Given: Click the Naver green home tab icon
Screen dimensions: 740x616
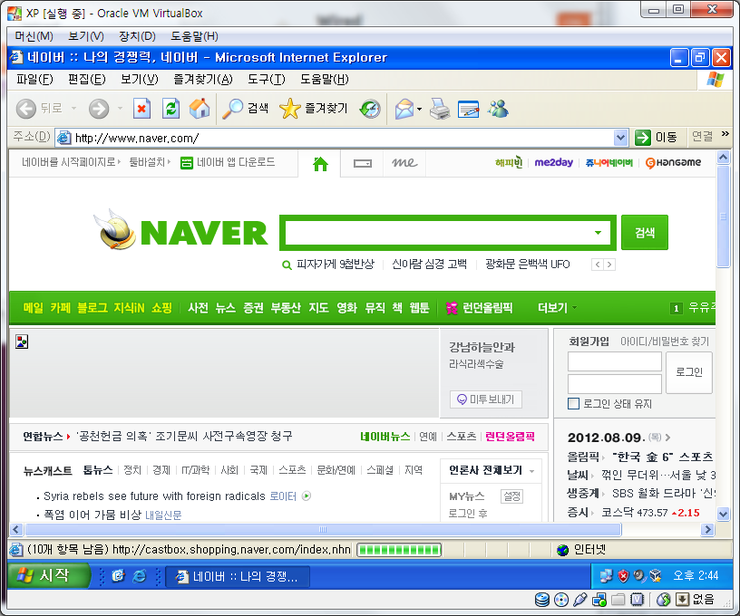Looking at the screenshot, I should [320, 164].
